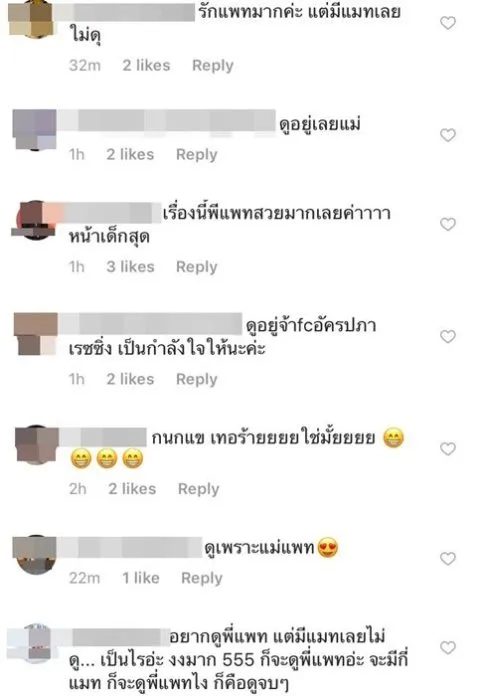The image size is (484, 696).
Task: Like the bottom comment containing '555'
Action: point(448,648)
